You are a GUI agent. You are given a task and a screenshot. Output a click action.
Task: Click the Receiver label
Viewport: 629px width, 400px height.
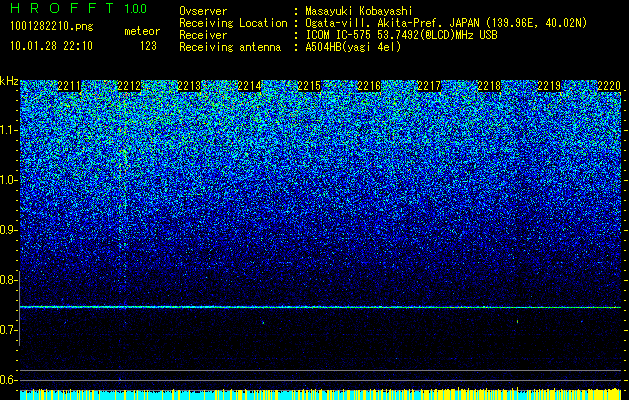(203, 35)
